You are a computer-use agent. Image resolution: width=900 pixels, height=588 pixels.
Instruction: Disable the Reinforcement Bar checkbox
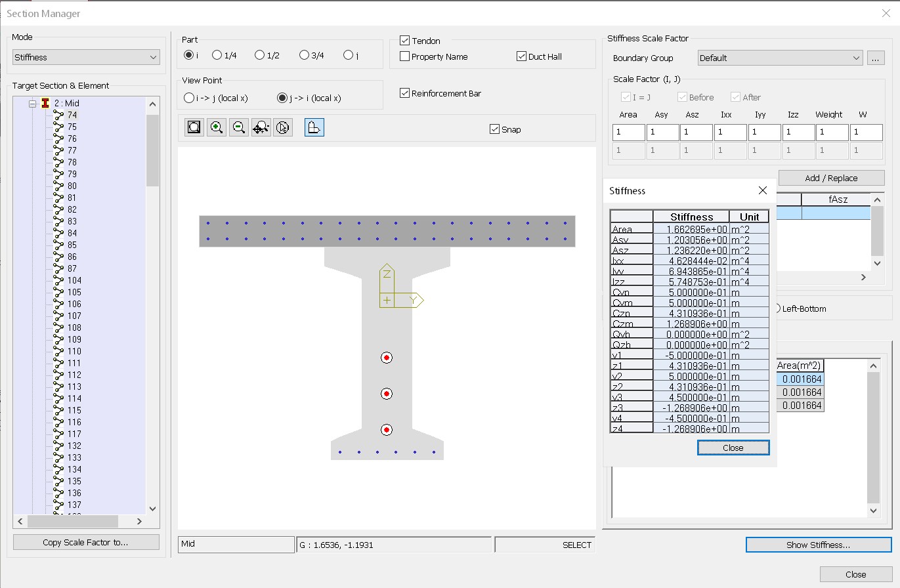[x=405, y=93]
